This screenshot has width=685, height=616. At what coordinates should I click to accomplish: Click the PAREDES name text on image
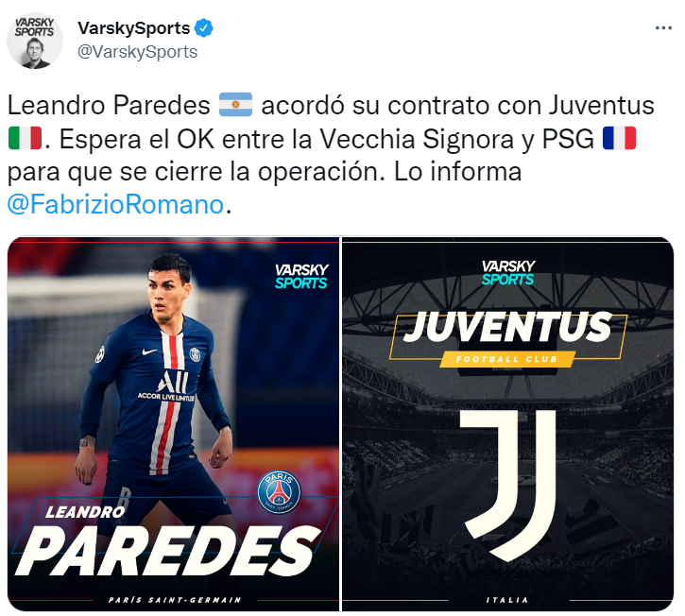pyautogui.click(x=168, y=551)
